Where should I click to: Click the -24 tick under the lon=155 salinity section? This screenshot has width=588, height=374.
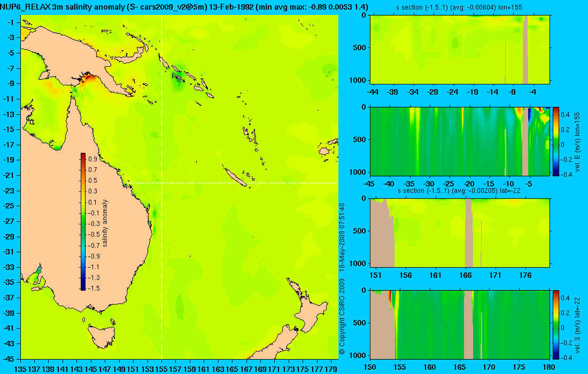pyautogui.click(x=453, y=92)
